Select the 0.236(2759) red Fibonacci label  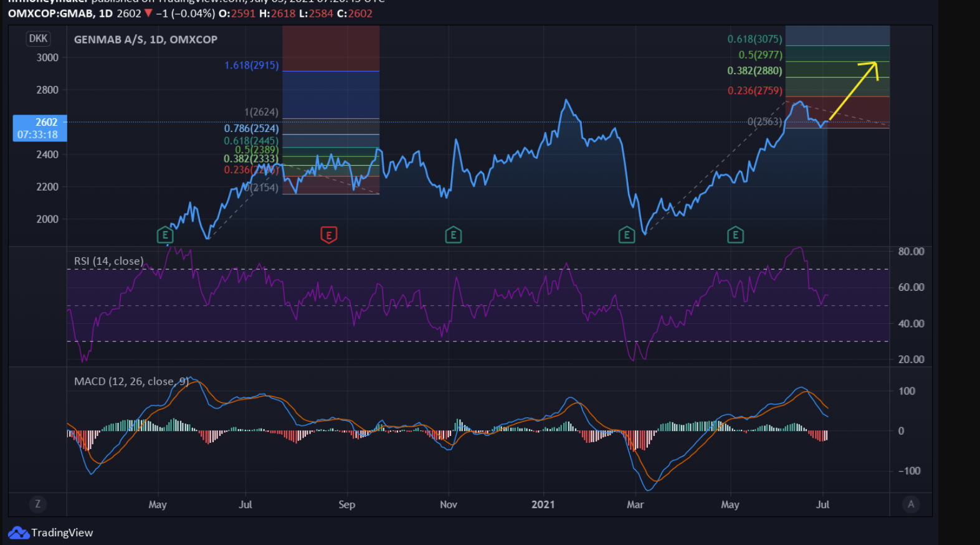754,90
